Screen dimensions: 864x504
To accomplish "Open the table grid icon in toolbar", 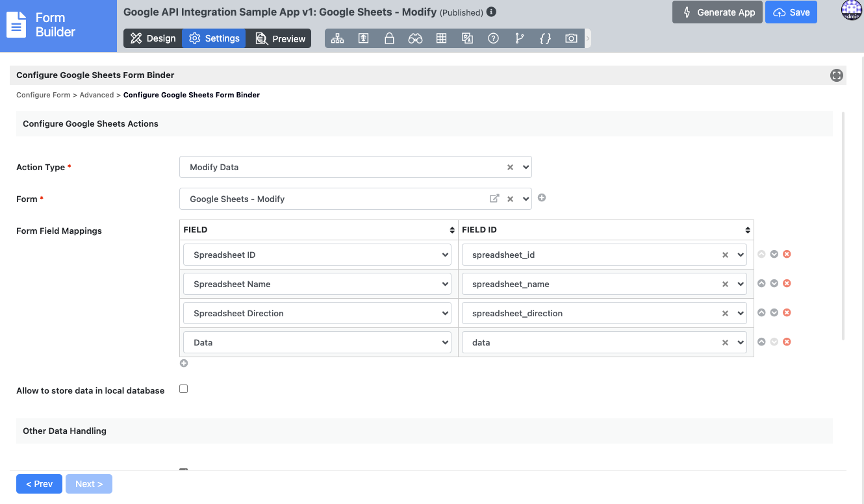I will (x=441, y=38).
